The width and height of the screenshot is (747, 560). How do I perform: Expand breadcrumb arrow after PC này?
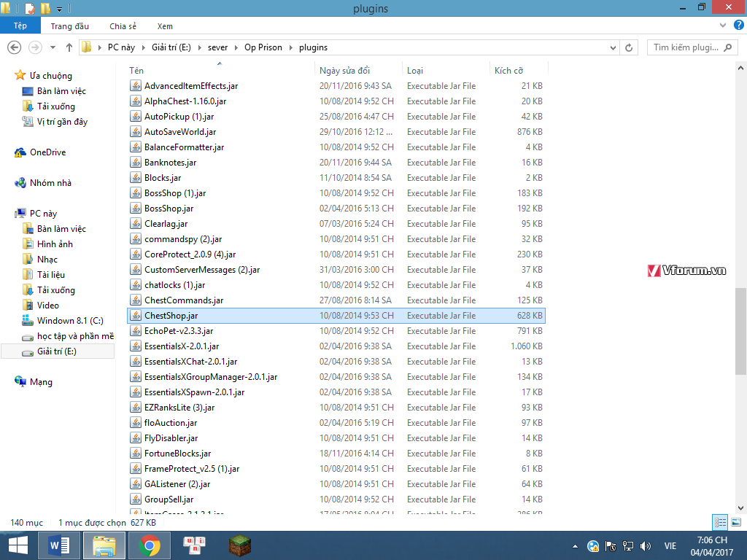coord(144,47)
